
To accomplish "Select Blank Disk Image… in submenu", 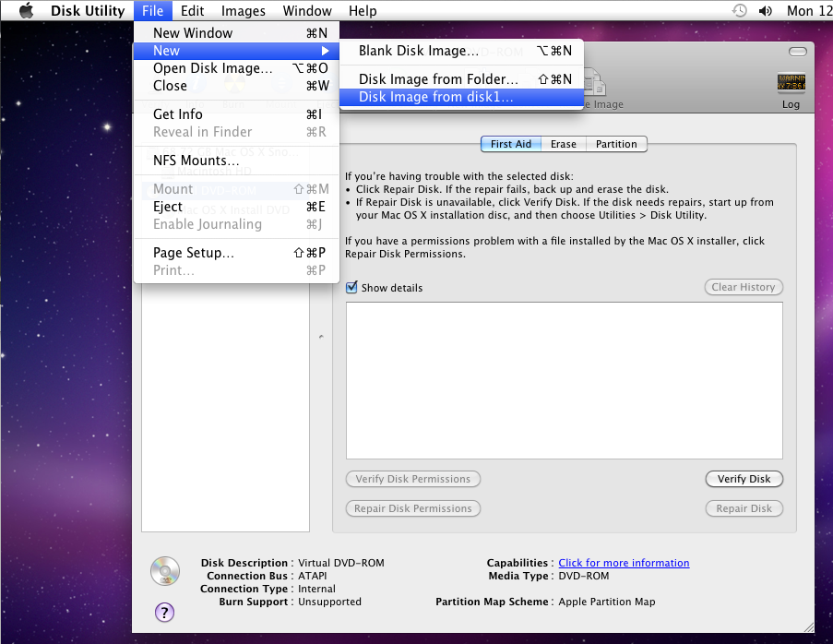I will tap(461, 51).
